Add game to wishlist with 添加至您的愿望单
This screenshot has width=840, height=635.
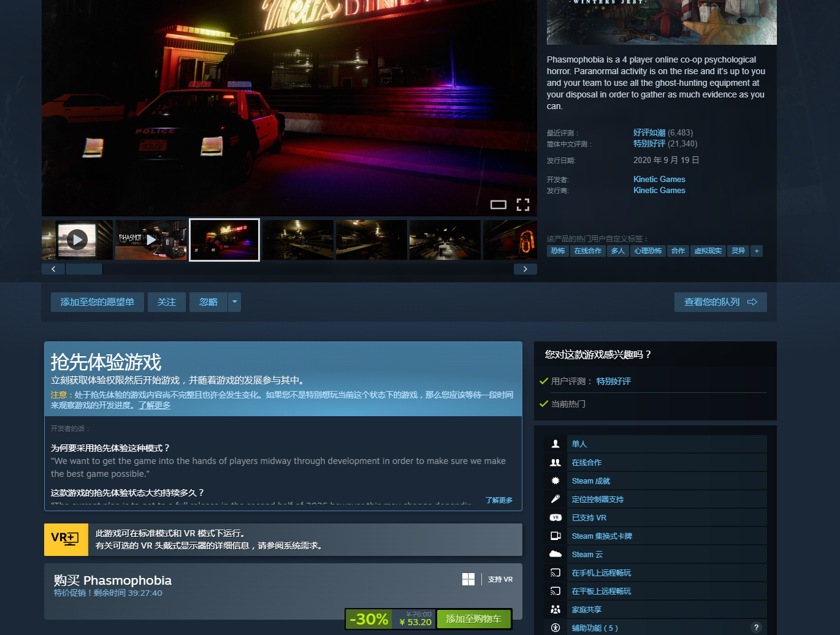coord(97,302)
